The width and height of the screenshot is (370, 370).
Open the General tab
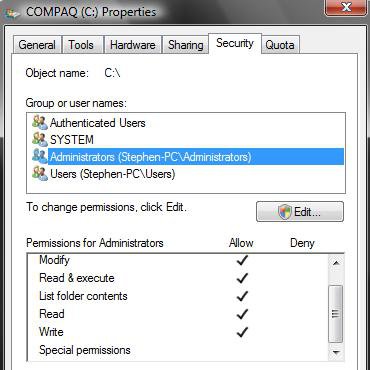(x=37, y=45)
